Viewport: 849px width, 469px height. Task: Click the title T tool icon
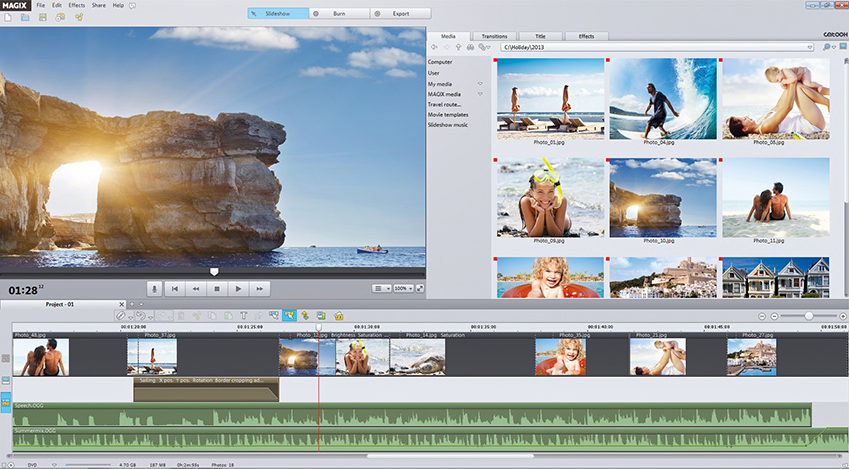pos(244,315)
